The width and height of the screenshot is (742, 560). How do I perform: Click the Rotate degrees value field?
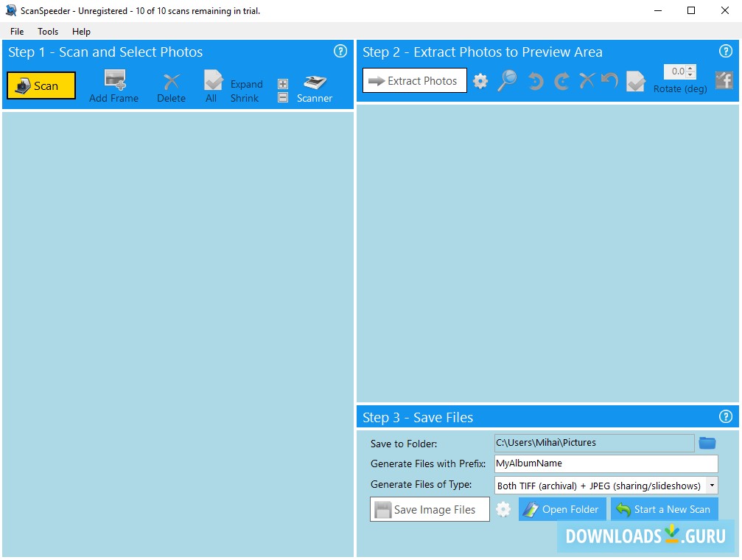pos(675,71)
